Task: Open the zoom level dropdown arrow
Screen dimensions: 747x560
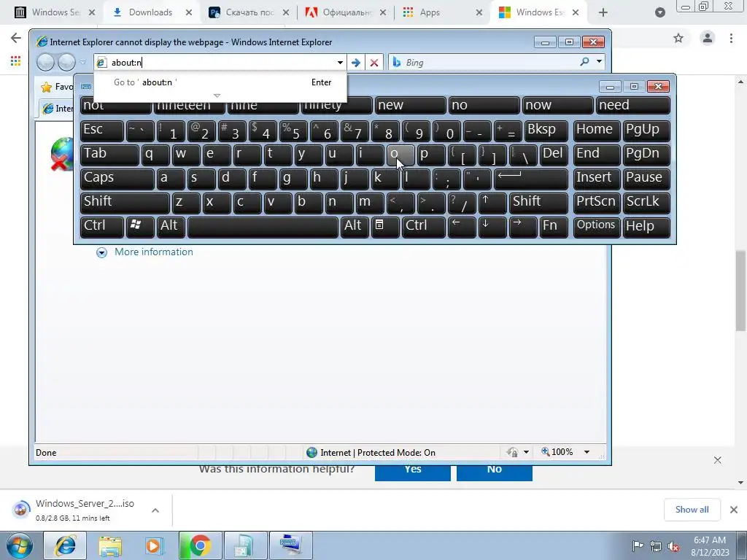Action: [587, 452]
